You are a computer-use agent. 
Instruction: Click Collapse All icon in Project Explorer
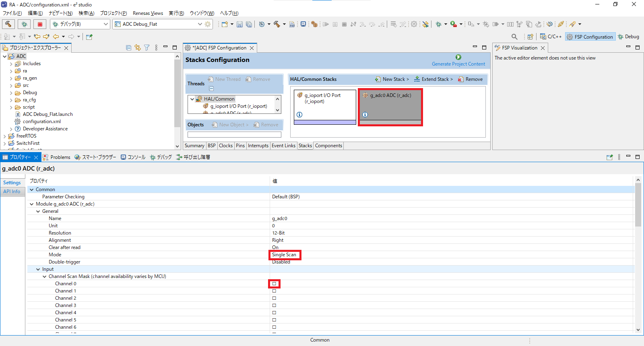pyautogui.click(x=129, y=47)
